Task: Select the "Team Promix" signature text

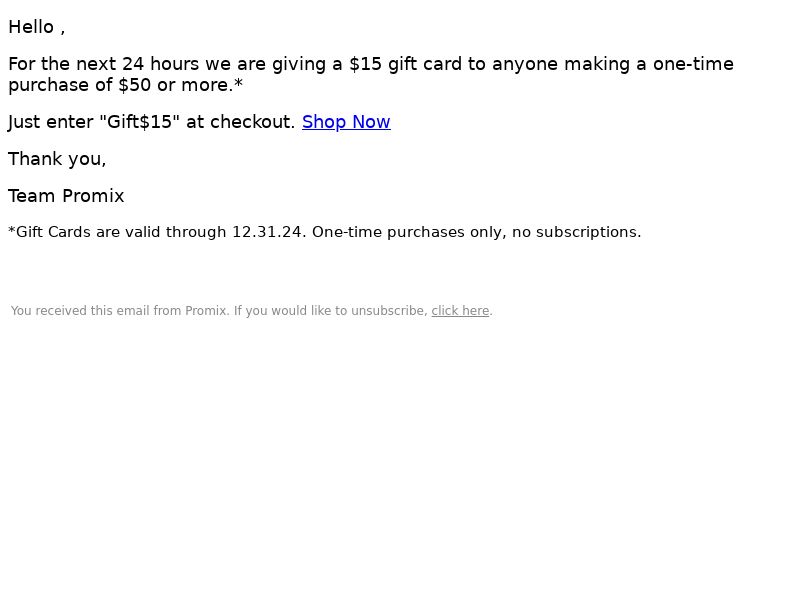Action: point(66,196)
